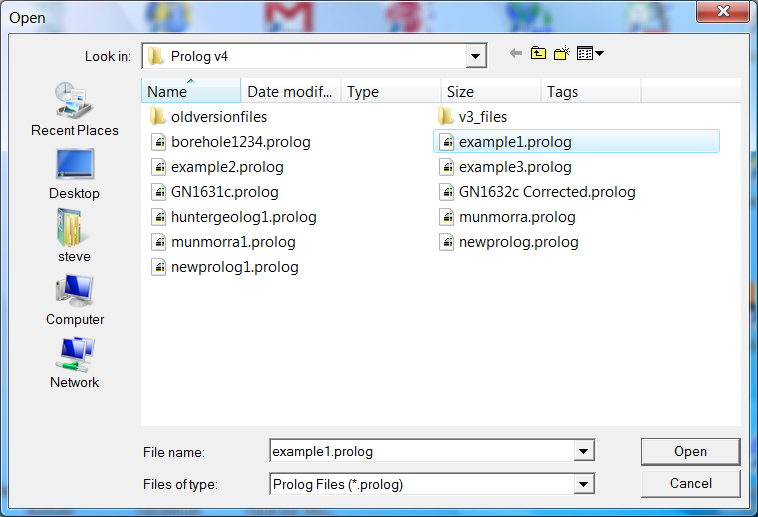
Task: Expand the Look in dropdown
Action: (476, 56)
